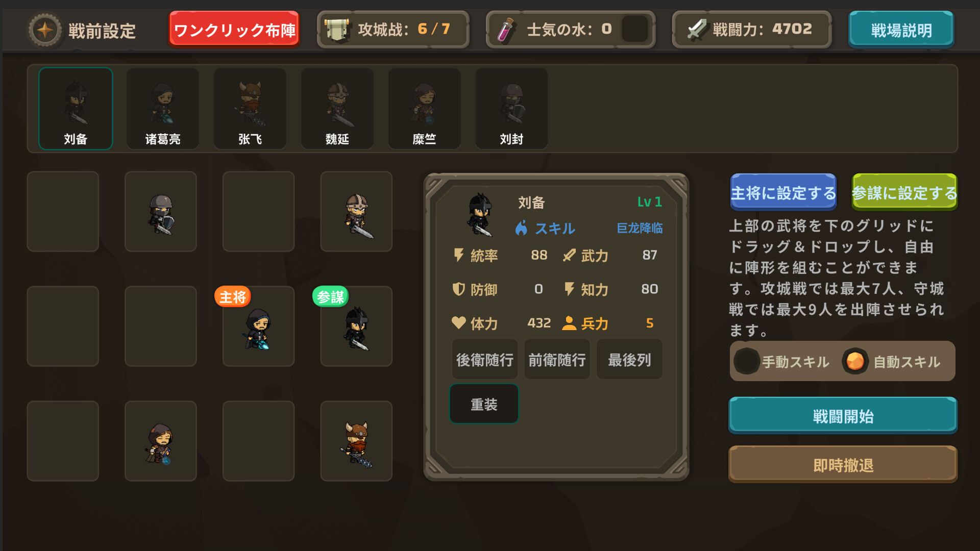Choose 糜竺 in the roster bar

click(x=425, y=109)
